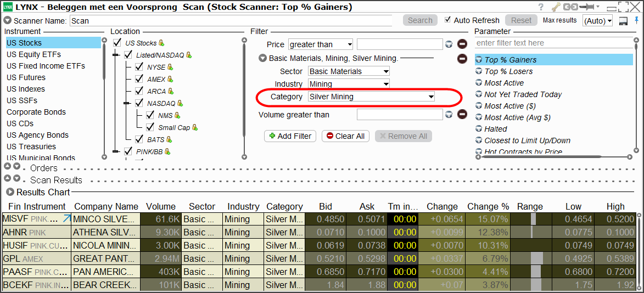The width and height of the screenshot is (644, 293).
Task: Click the Scan Results up arrow icon
Action: (8, 178)
